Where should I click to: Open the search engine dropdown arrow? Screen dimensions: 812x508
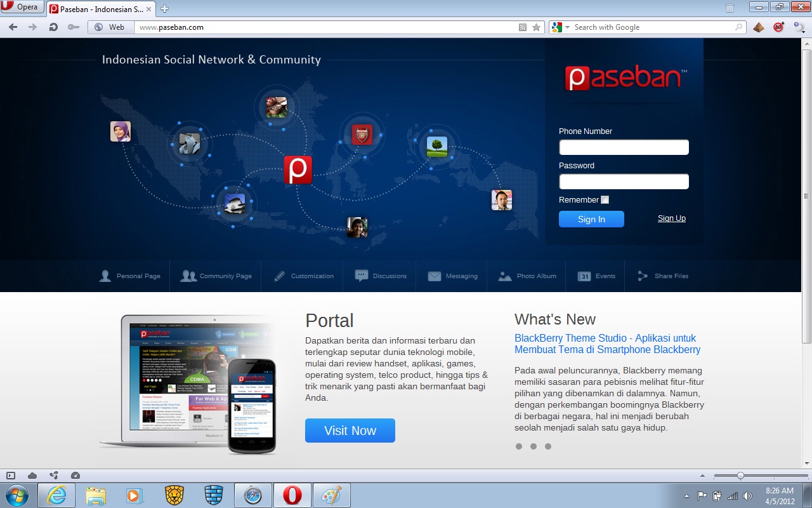[568, 27]
